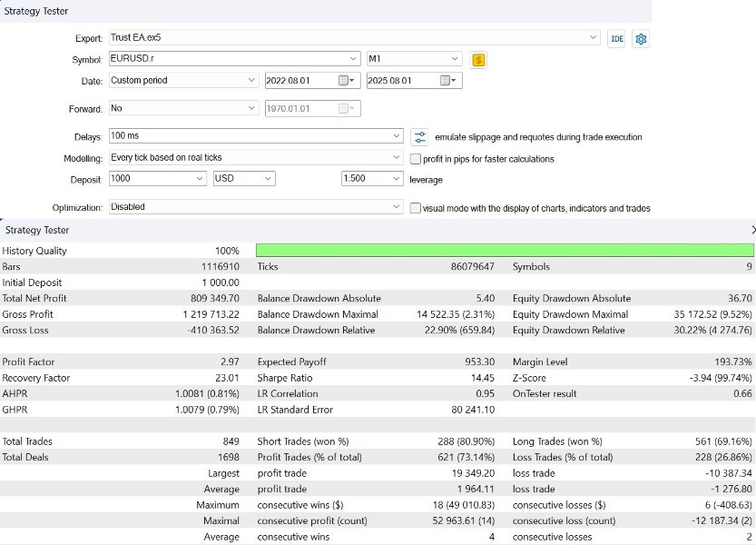Expand the Forward dropdown set to No
The height and width of the screenshot is (545, 756).
click(x=251, y=108)
